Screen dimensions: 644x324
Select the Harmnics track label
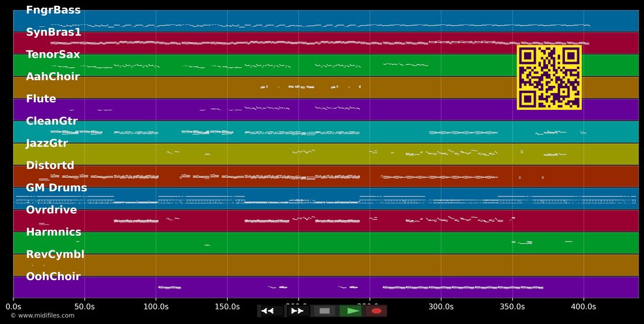[x=54, y=232]
